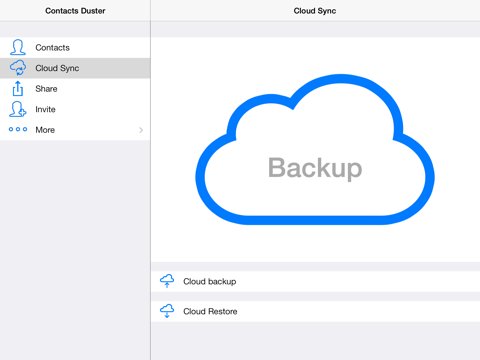Open the Share menu item

coord(75,89)
